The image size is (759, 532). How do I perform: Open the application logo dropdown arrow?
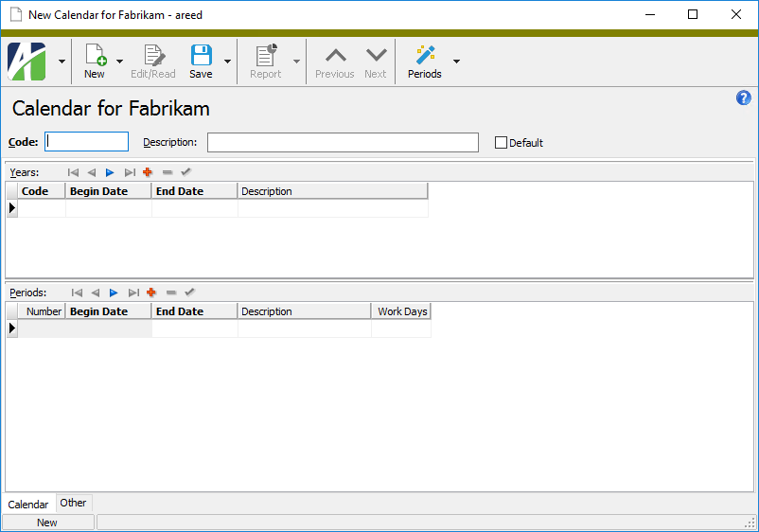coord(62,62)
